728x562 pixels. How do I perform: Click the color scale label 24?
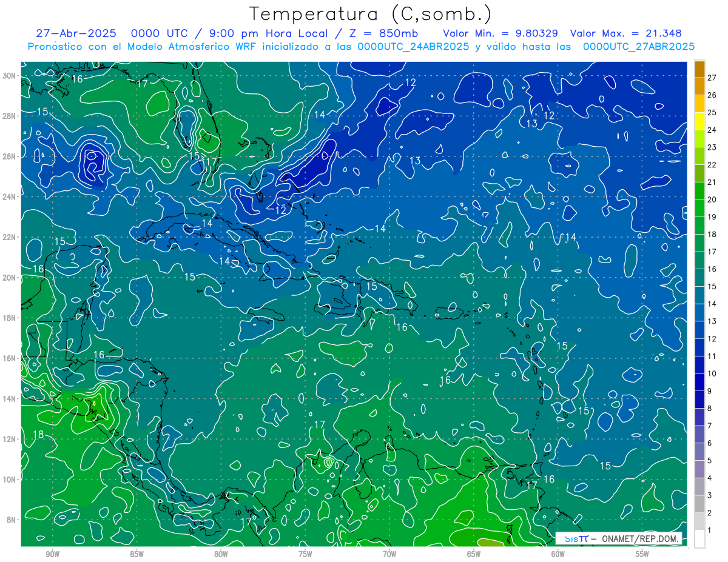coord(712,129)
